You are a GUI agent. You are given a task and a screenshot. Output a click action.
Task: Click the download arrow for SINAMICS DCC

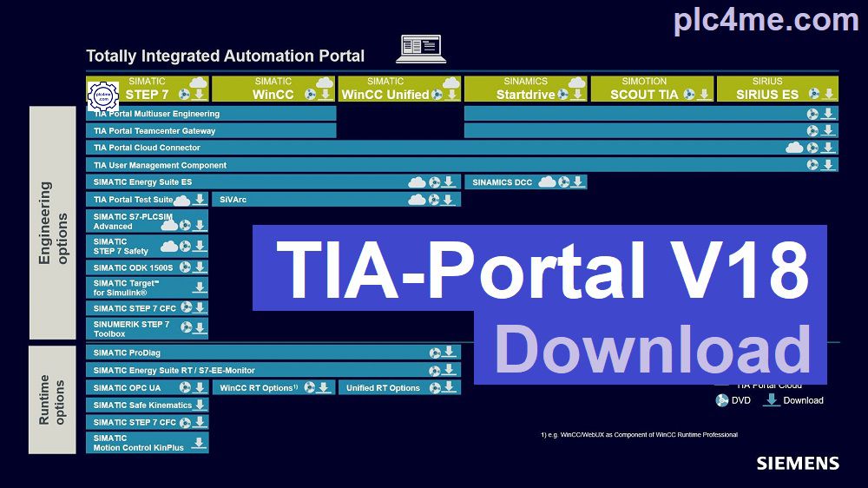pyautogui.click(x=579, y=182)
